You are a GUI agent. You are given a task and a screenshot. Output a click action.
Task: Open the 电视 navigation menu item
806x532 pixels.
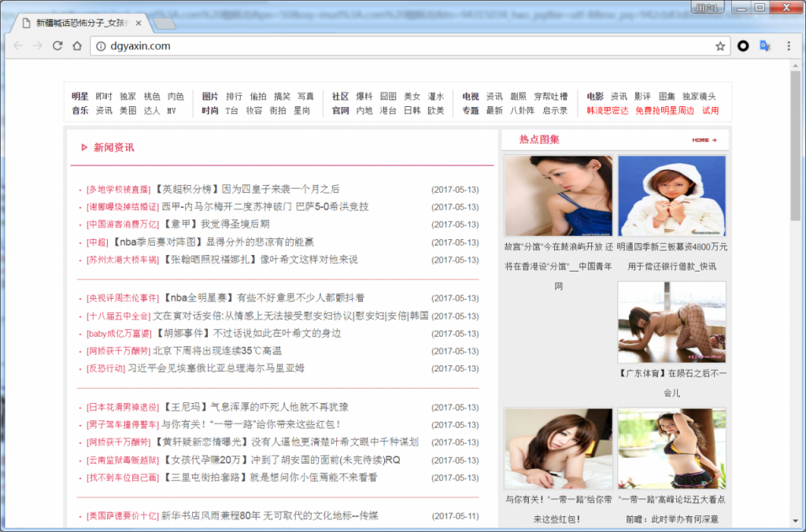coord(471,96)
